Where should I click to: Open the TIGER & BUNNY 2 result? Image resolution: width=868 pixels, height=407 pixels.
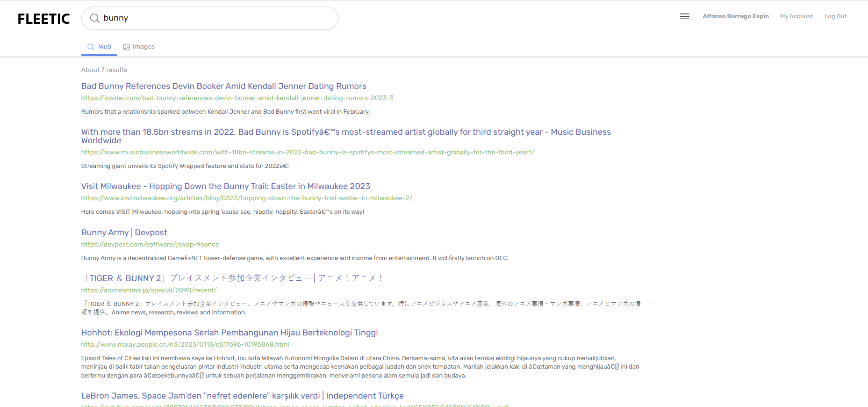234,278
